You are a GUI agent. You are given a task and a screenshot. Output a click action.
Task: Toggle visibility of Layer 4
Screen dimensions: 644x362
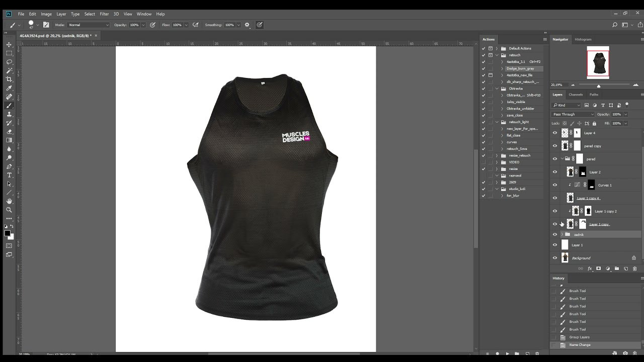555,133
